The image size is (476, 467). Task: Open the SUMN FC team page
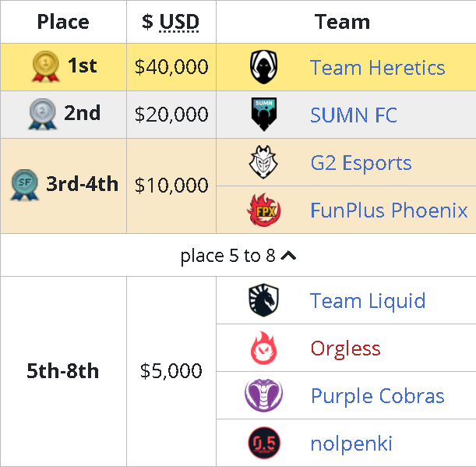click(354, 115)
